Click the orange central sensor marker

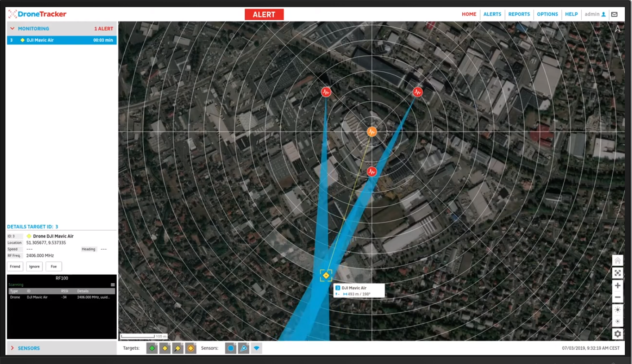click(371, 132)
